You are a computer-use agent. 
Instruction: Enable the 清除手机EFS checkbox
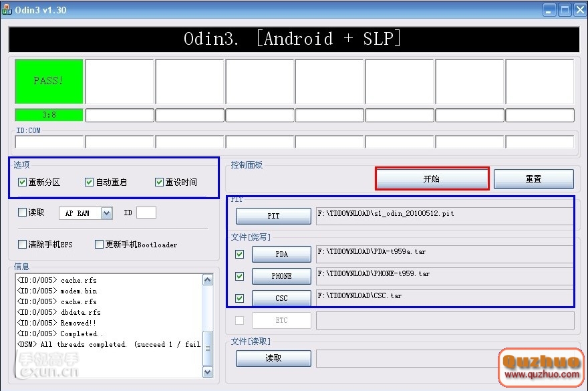click(22, 245)
